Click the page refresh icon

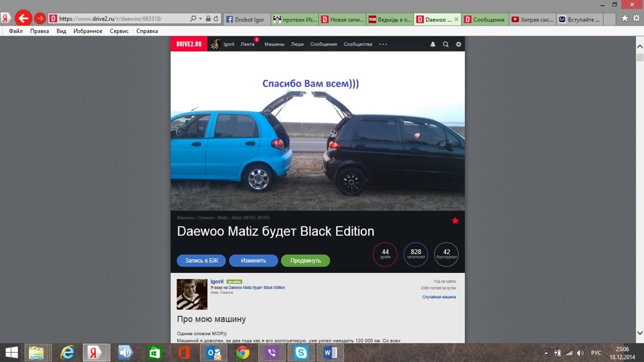point(216,19)
